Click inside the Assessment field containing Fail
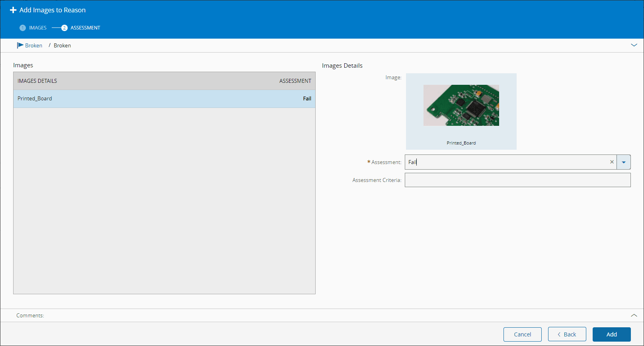The width and height of the screenshot is (644, 346). (x=505, y=162)
